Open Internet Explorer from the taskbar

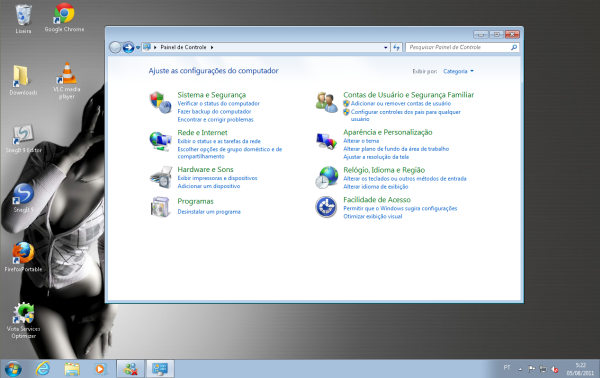click(x=42, y=369)
